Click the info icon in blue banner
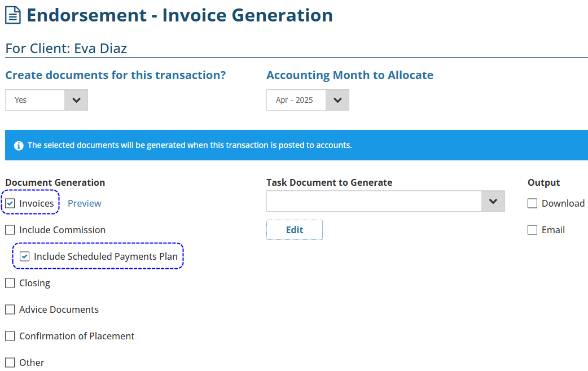Viewport: 588px width, 371px height. 19,146
